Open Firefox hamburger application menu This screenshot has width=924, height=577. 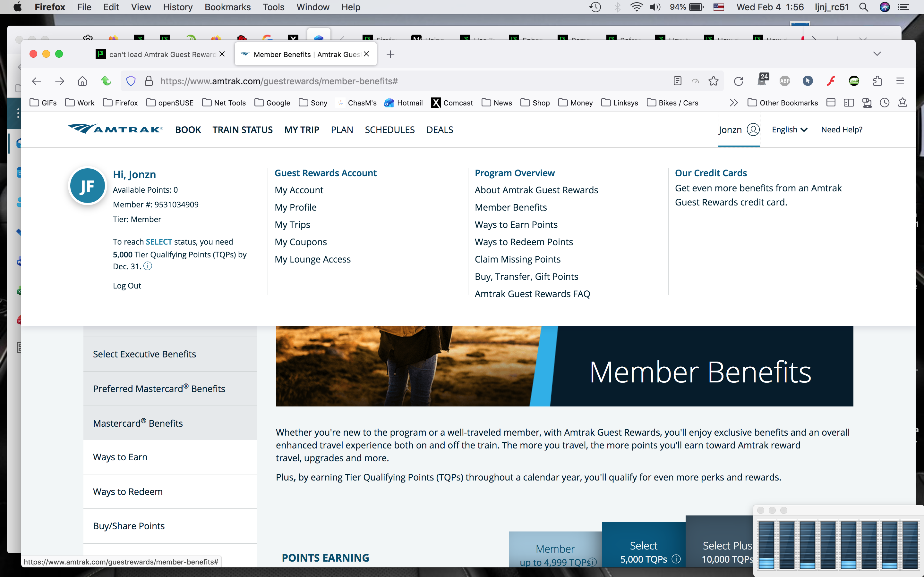coord(900,81)
